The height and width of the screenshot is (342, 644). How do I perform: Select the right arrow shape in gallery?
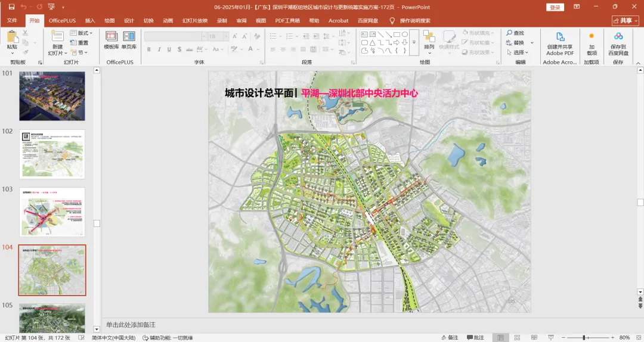pyautogui.click(x=397, y=43)
